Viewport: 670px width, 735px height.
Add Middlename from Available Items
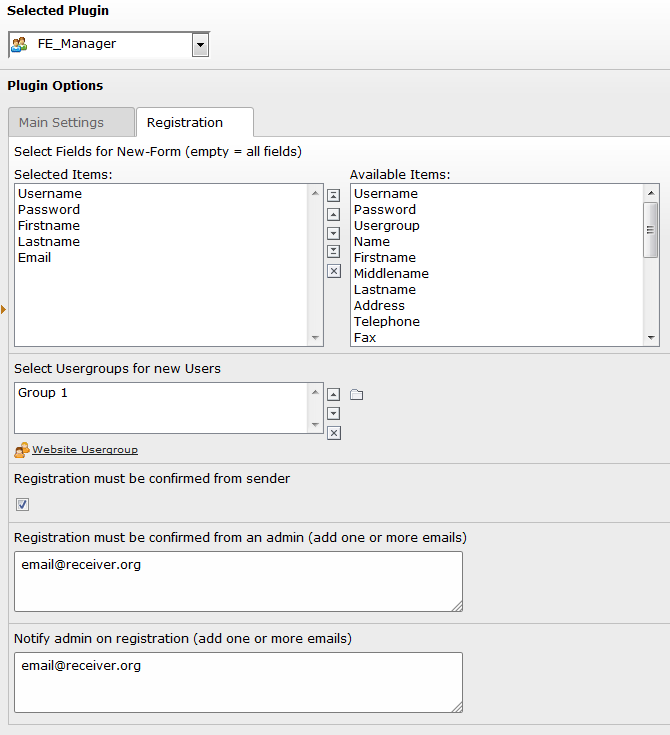click(391, 274)
